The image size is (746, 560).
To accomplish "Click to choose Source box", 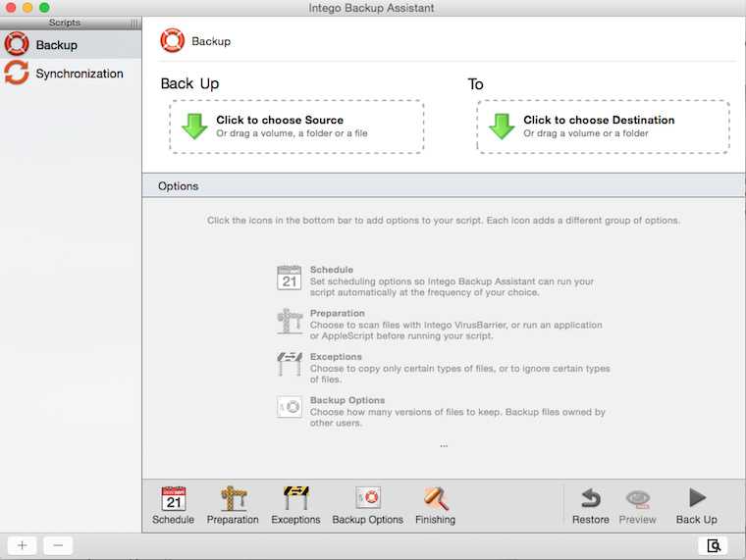I will tap(296, 127).
